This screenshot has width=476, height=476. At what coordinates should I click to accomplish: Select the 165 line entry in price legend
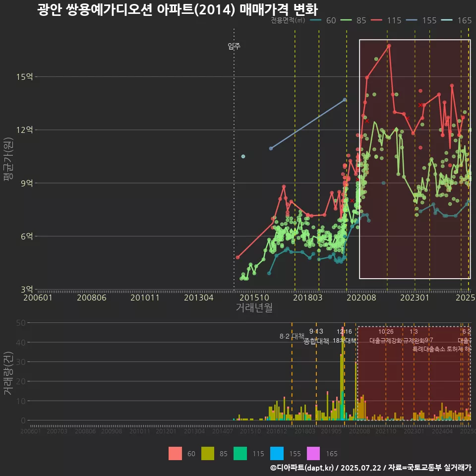(x=456, y=20)
